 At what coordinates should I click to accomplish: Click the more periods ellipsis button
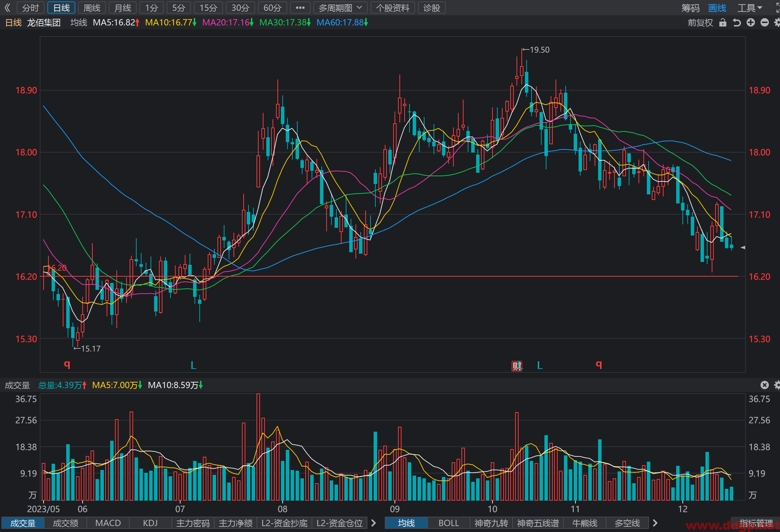coord(300,8)
